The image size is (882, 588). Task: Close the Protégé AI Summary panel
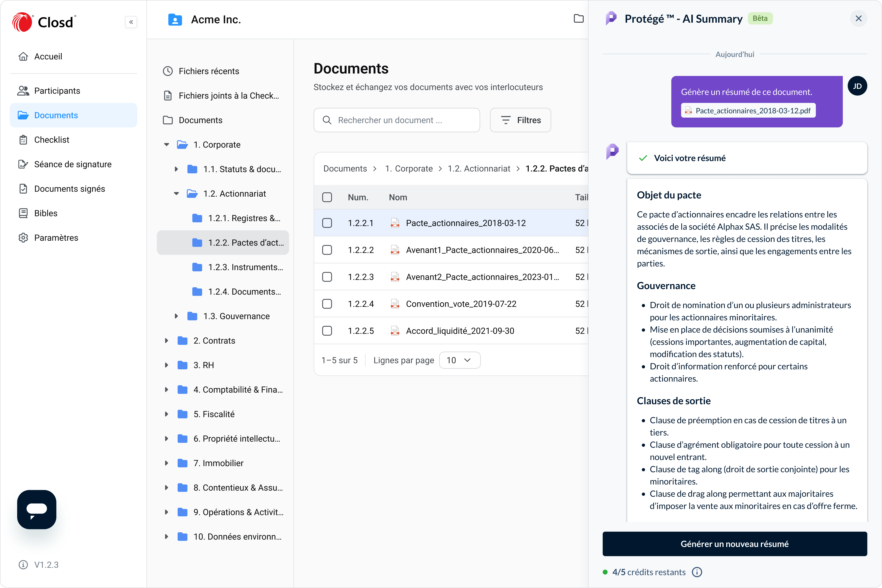[858, 19]
